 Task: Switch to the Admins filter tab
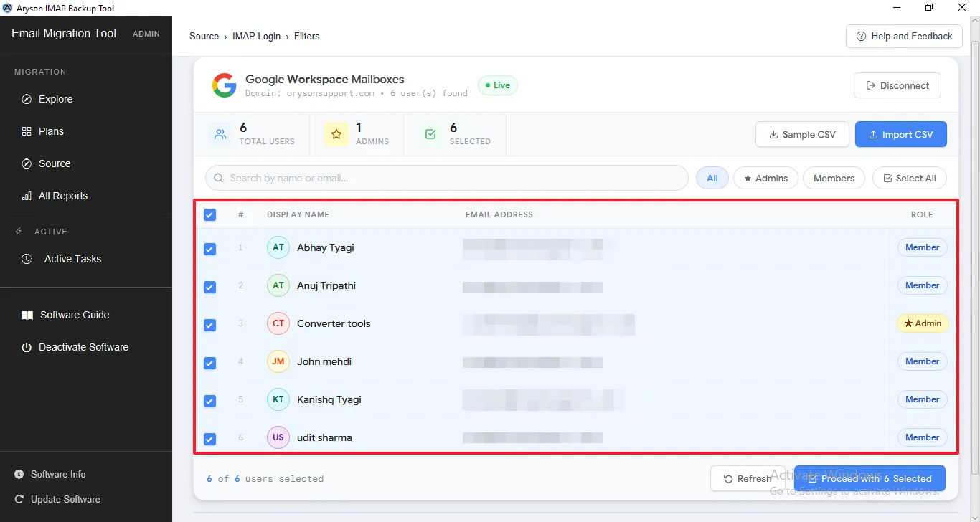coord(765,178)
